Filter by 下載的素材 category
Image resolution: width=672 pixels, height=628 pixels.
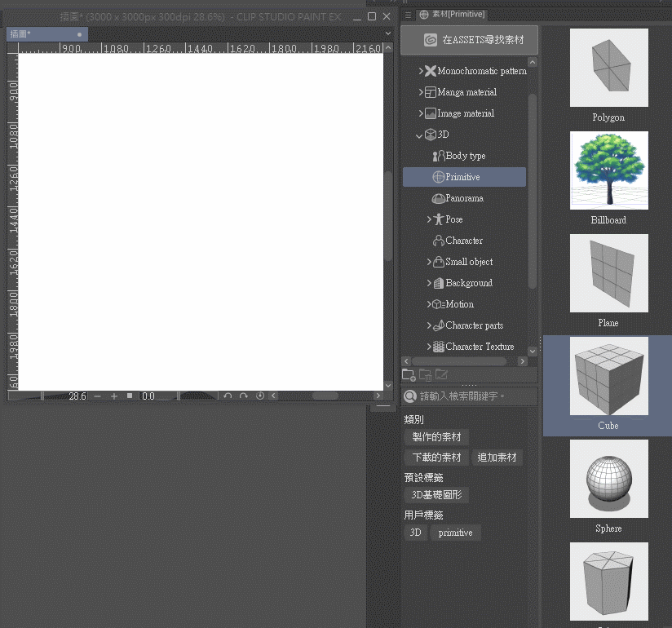click(x=436, y=458)
